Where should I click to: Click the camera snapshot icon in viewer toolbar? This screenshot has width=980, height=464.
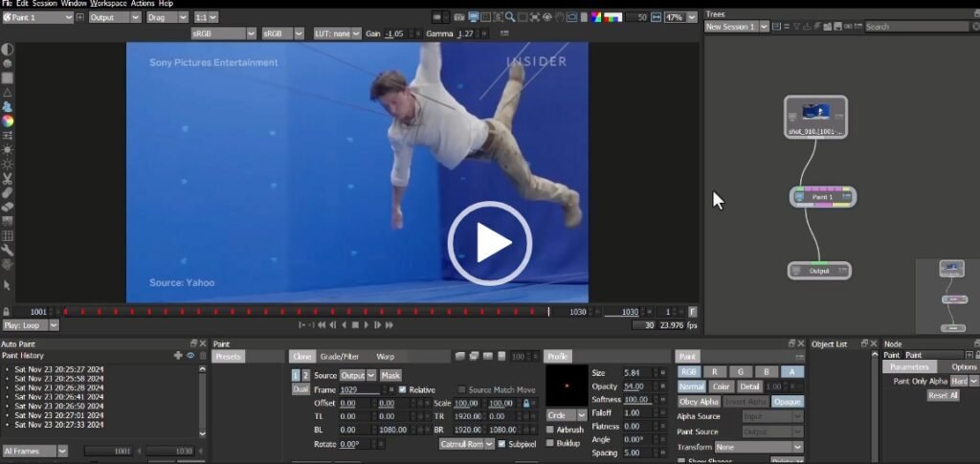point(459,17)
